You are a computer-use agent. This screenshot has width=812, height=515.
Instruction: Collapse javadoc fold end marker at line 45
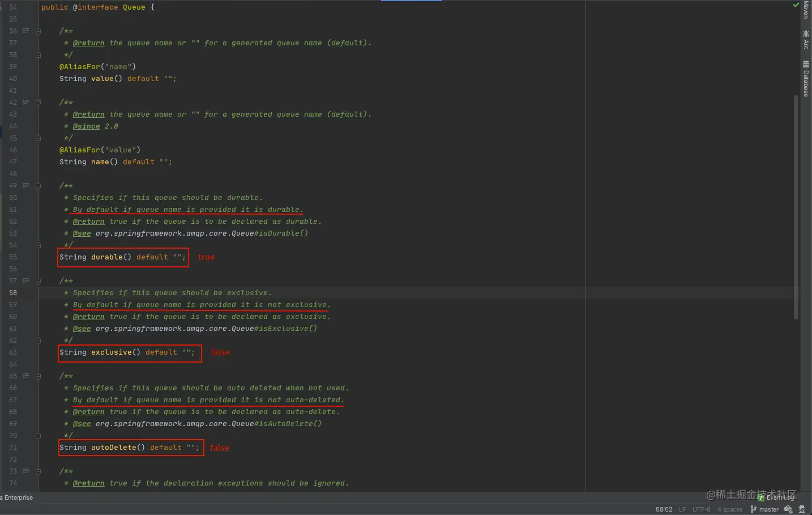[38, 138]
